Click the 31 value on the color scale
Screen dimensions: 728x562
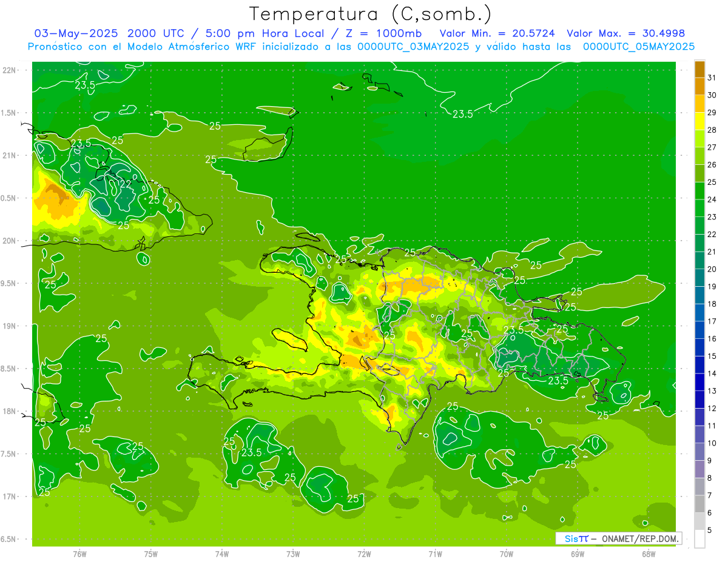[x=712, y=78]
